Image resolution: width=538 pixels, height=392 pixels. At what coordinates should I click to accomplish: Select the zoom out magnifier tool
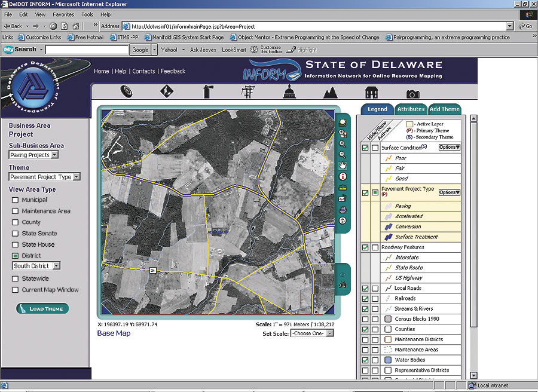pyautogui.click(x=343, y=155)
